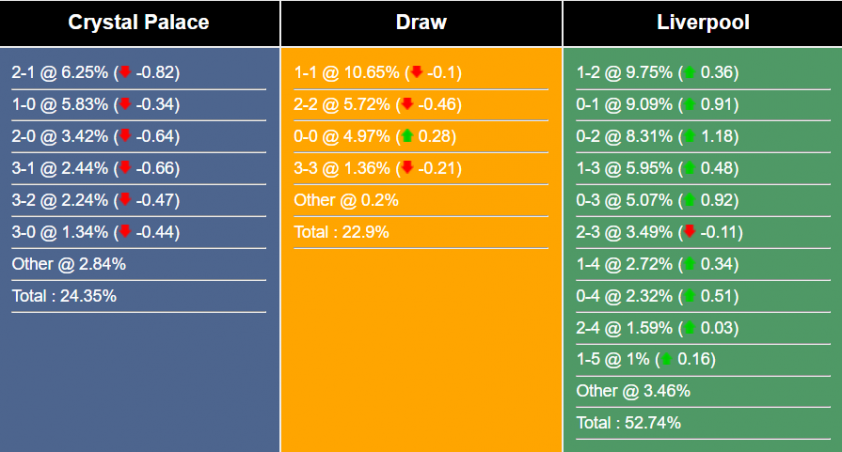Click the 2-0 @ 3.42% scoreline
842x452 pixels.
(61, 136)
